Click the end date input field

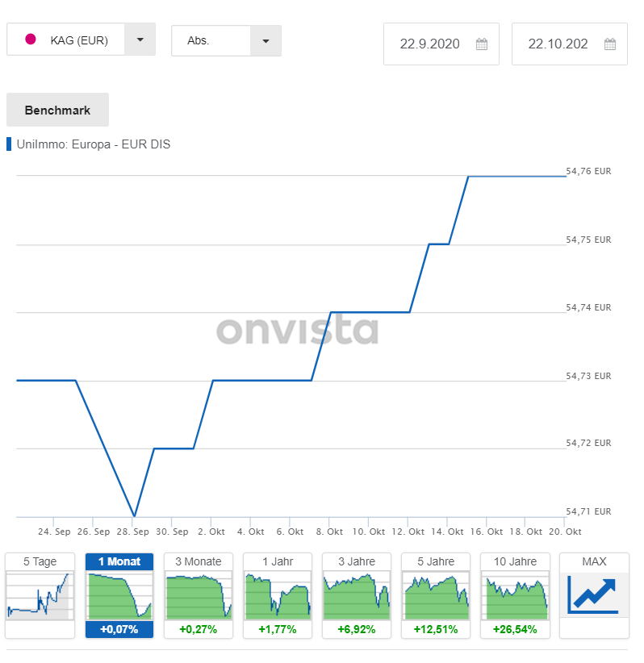(x=558, y=44)
